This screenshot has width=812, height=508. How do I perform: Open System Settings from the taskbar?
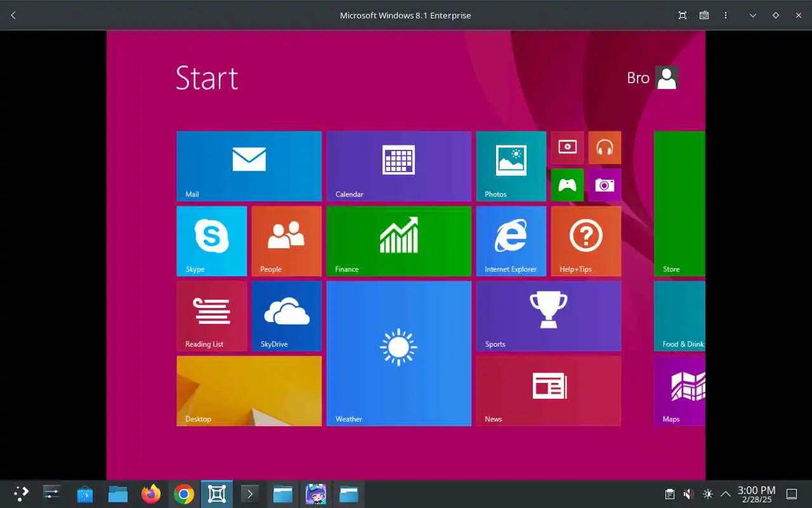point(51,493)
